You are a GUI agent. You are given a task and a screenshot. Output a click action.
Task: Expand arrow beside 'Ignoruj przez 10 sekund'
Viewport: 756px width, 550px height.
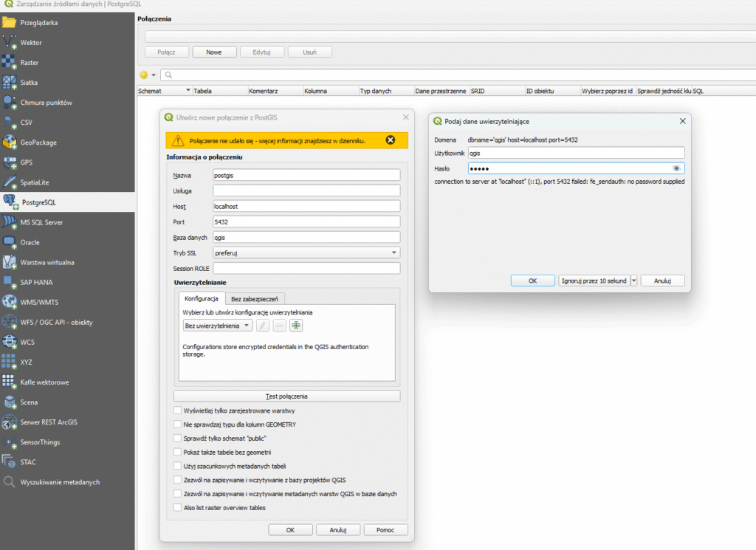pyautogui.click(x=634, y=281)
